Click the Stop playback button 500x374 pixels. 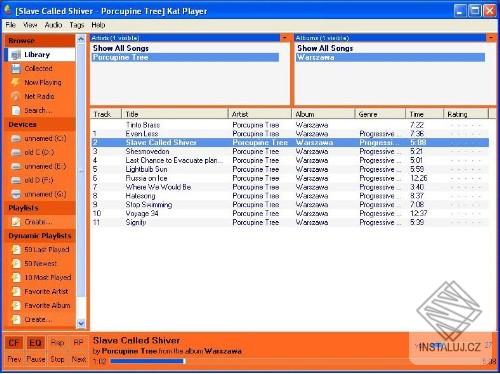click(x=57, y=359)
